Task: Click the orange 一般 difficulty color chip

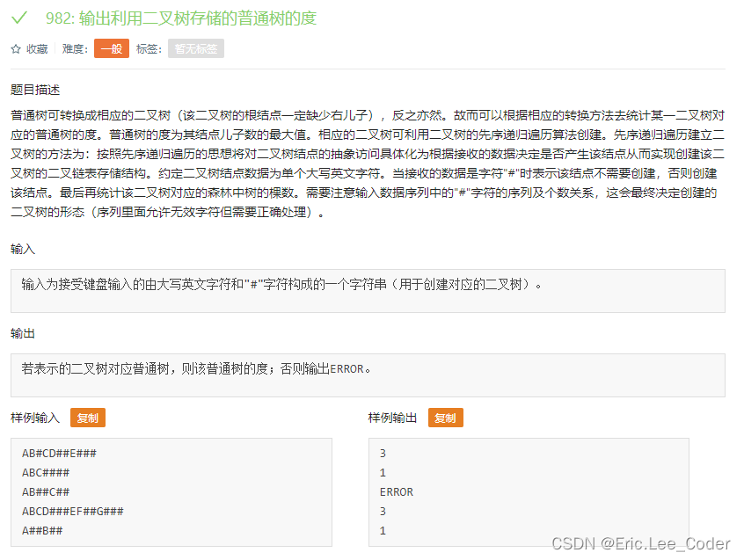Action: [111, 49]
